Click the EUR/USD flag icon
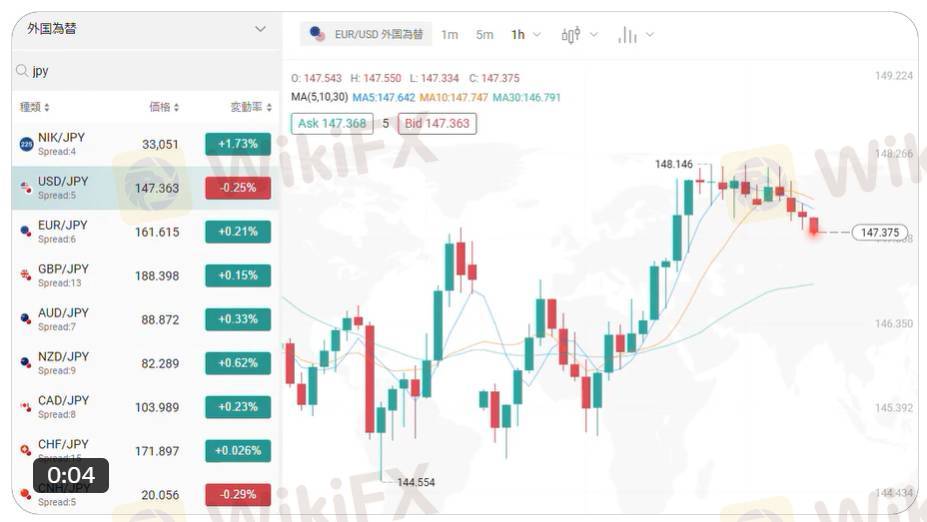The image size is (927, 522). click(x=317, y=34)
